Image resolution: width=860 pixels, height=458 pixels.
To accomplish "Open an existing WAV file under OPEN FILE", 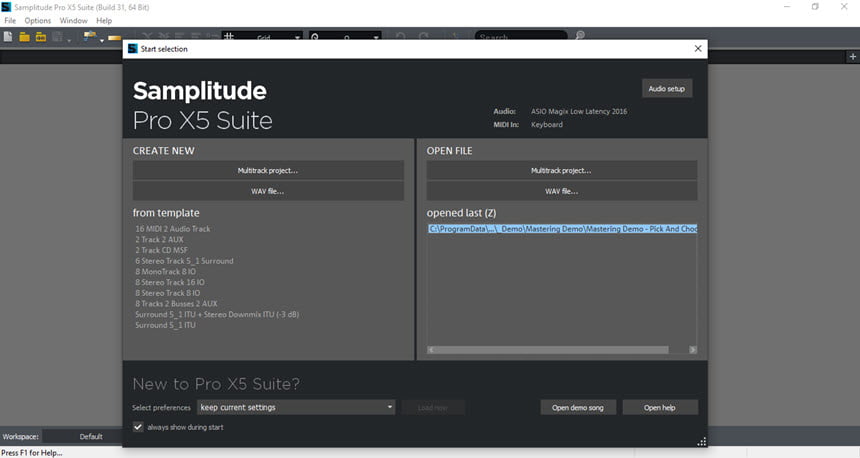I will tap(562, 191).
